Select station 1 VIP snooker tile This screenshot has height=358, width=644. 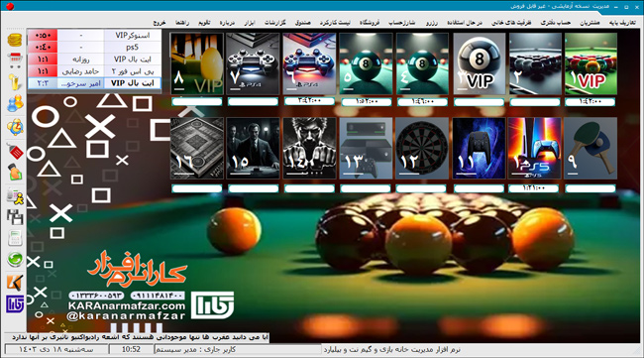[x=590, y=64]
